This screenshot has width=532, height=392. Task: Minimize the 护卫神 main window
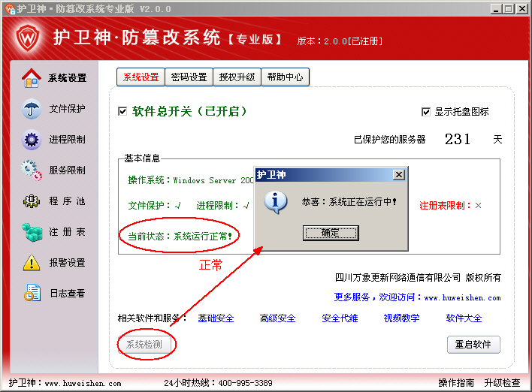point(496,9)
